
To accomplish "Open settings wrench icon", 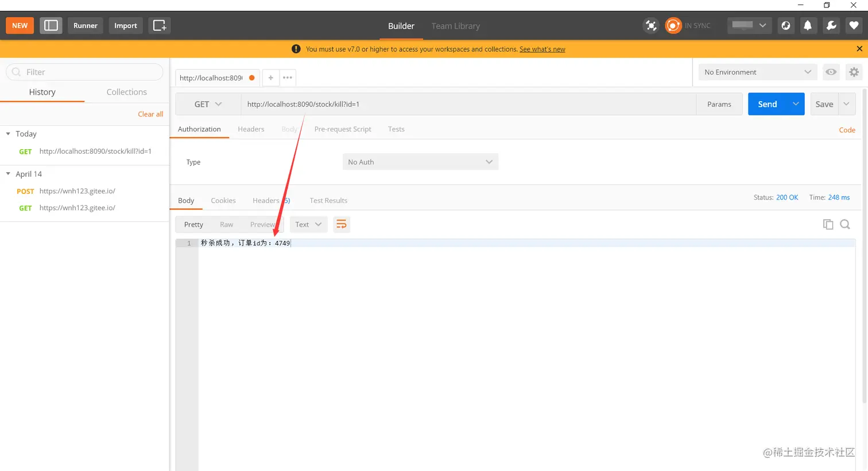I will (x=831, y=25).
